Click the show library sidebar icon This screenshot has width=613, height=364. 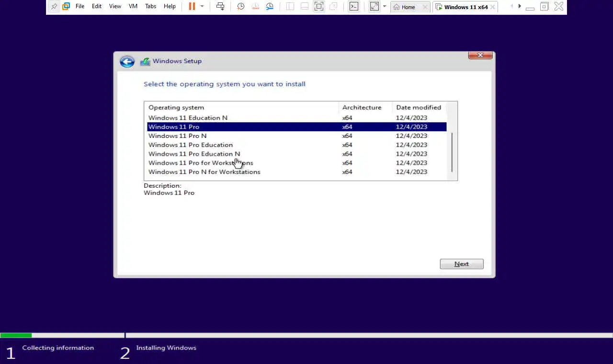290,7
